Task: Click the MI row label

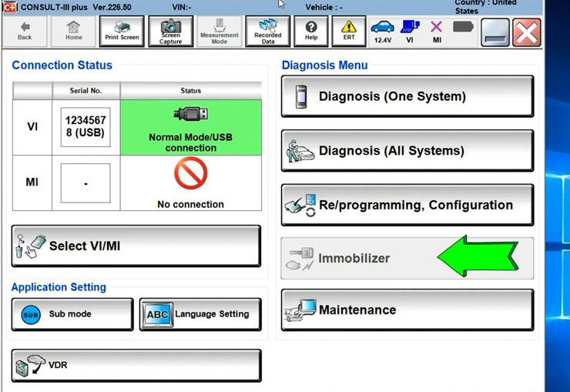Action: (32, 182)
